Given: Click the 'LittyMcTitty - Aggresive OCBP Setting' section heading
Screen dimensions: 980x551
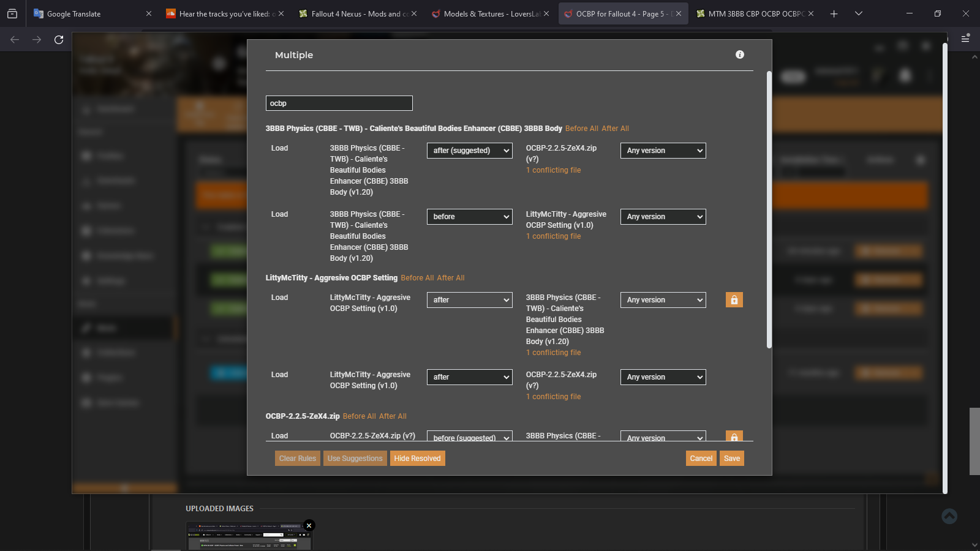Looking at the screenshot, I should (331, 278).
